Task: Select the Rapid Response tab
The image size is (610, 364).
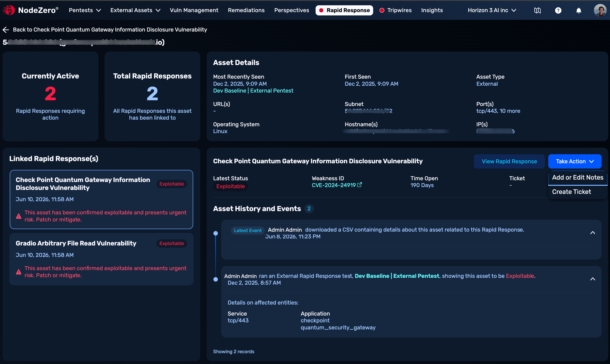Action: coord(344,10)
